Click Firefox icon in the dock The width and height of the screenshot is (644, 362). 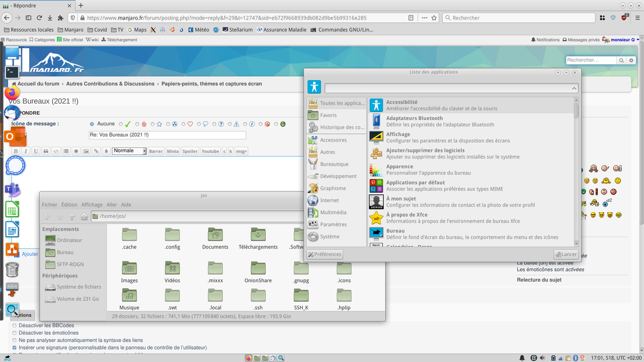click(x=12, y=93)
